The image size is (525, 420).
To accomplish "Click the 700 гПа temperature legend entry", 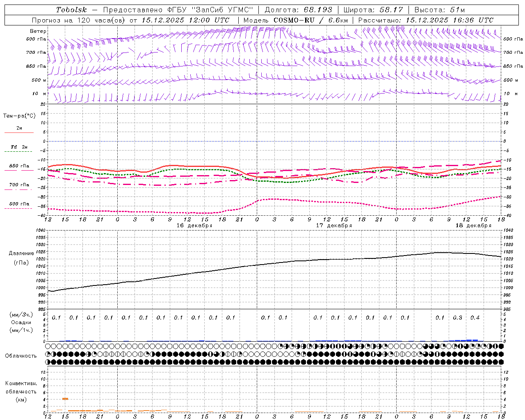I will click(19, 185).
